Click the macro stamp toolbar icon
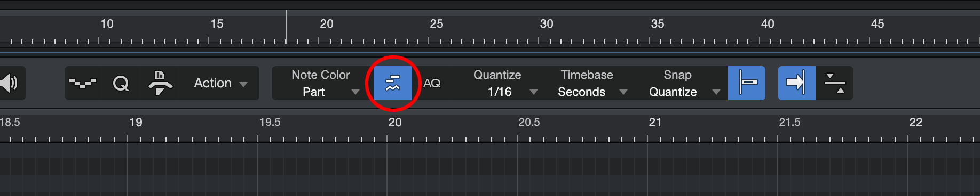The width and height of the screenshot is (980, 196). pos(160,83)
